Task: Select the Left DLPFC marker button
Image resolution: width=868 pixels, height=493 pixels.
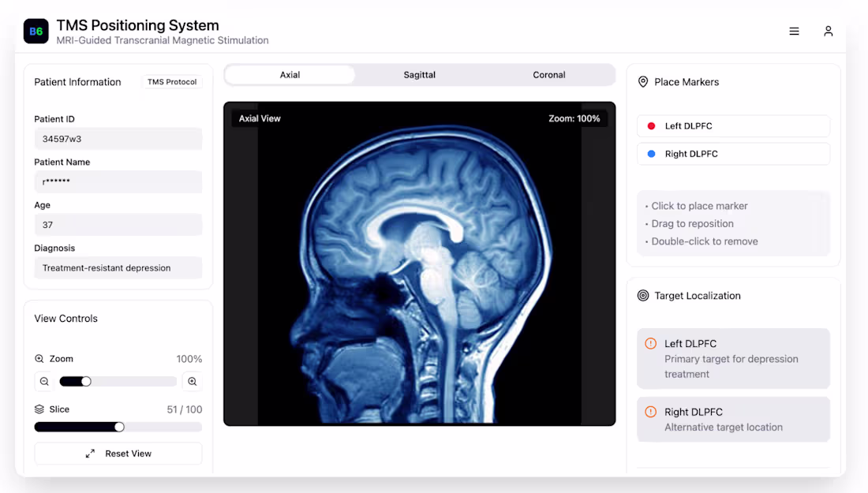Action: tap(733, 125)
